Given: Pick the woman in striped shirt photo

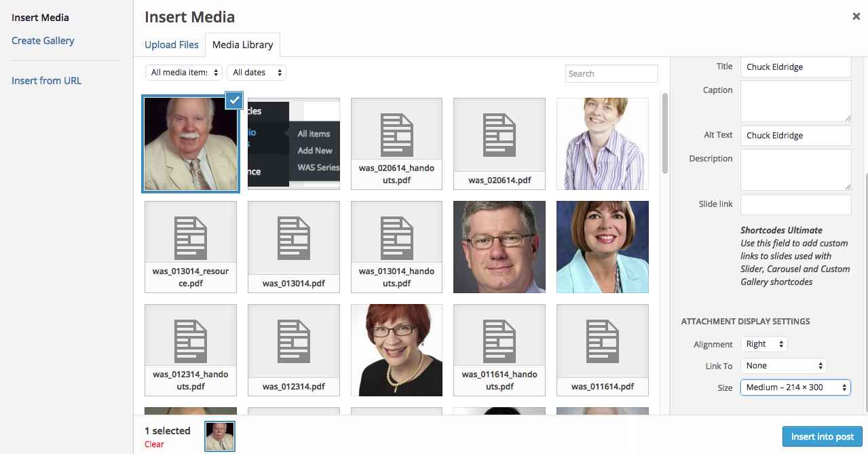Looking at the screenshot, I should pos(603,144).
